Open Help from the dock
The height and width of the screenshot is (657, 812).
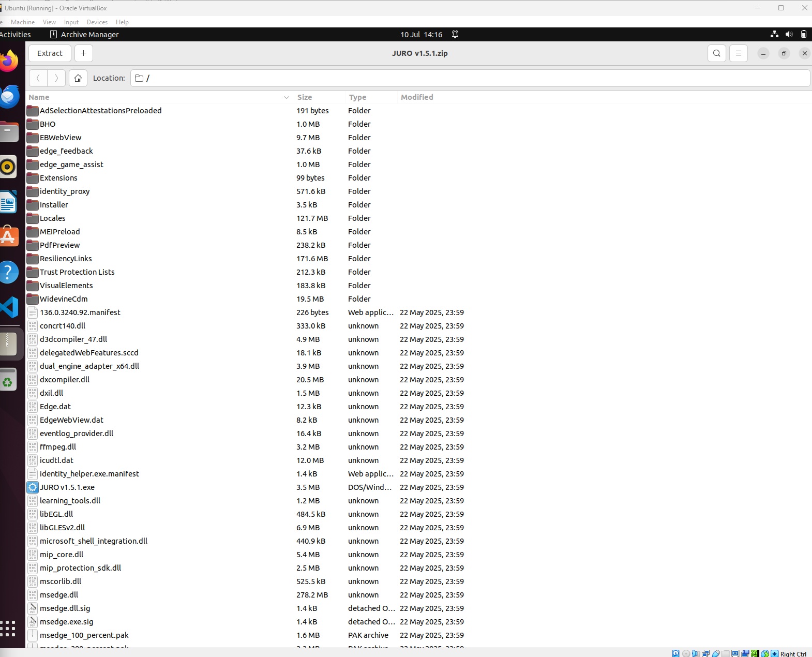pyautogui.click(x=8, y=272)
